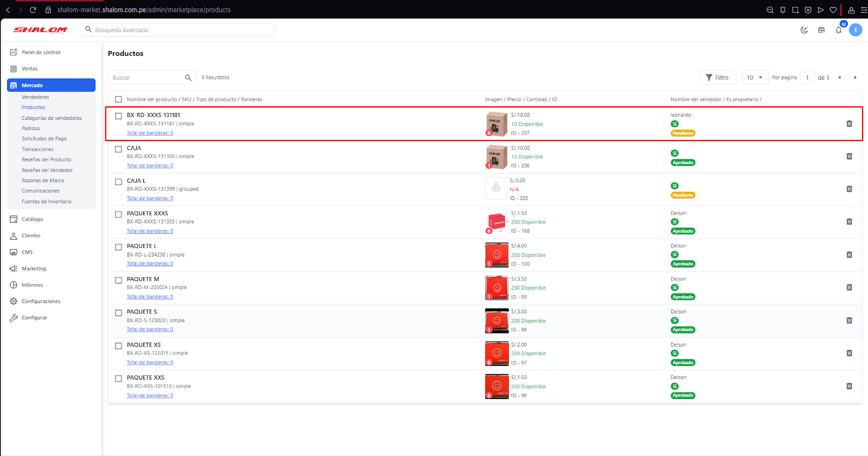Click the PAQUETE S product thumbnail
The width and height of the screenshot is (868, 456).
pyautogui.click(x=496, y=320)
